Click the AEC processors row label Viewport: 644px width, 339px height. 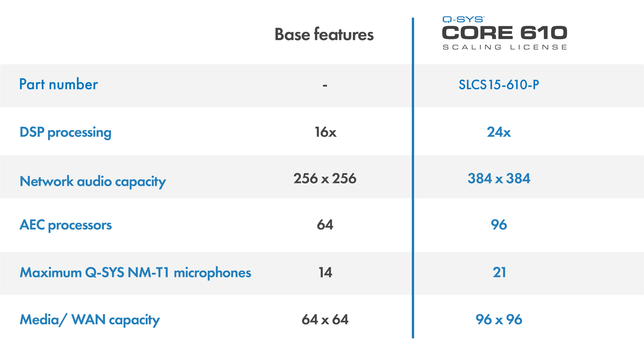(65, 225)
